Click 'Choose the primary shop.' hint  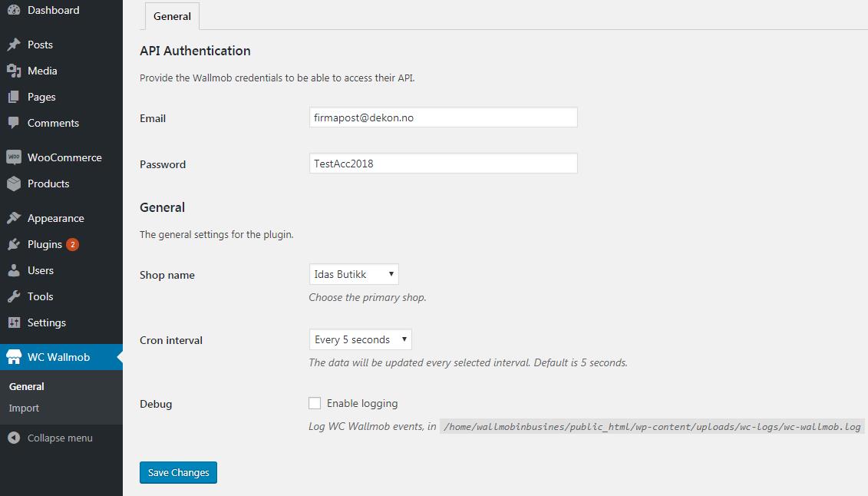pos(368,297)
